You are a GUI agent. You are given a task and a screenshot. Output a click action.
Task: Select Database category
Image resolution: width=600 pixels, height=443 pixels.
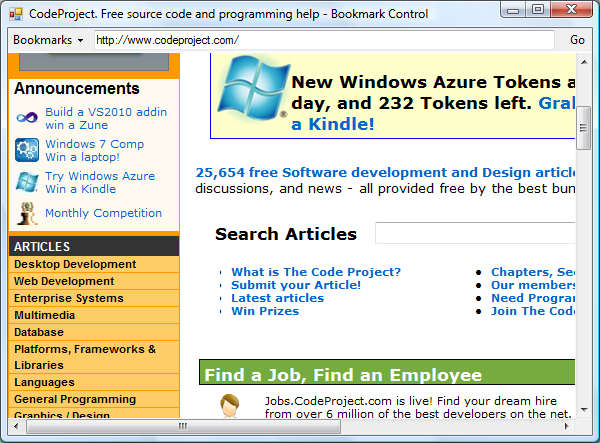tap(94, 332)
